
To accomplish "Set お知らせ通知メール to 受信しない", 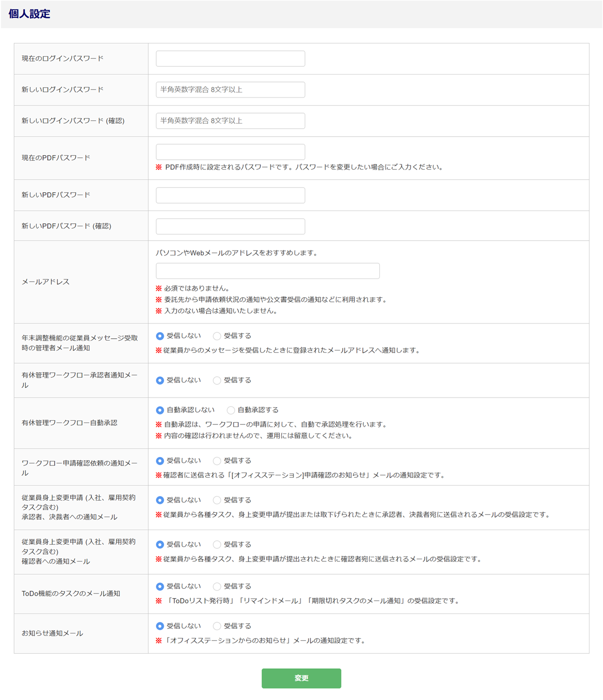I will (160, 626).
